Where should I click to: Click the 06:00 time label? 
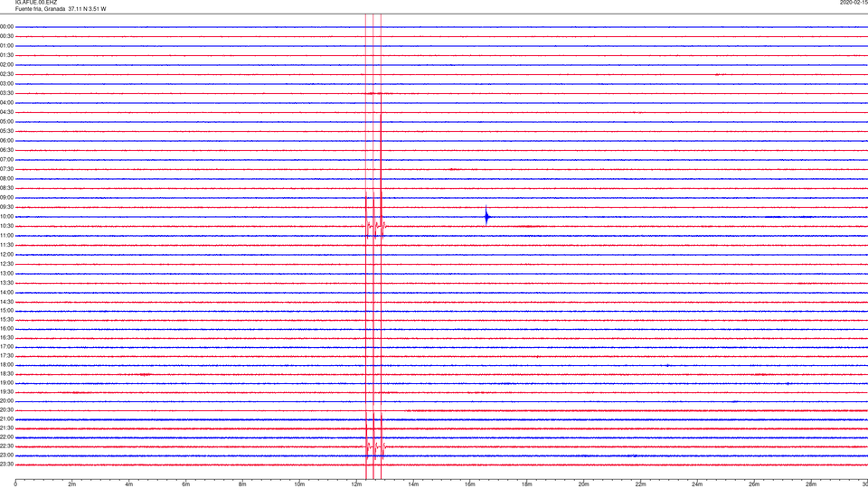click(x=6, y=141)
